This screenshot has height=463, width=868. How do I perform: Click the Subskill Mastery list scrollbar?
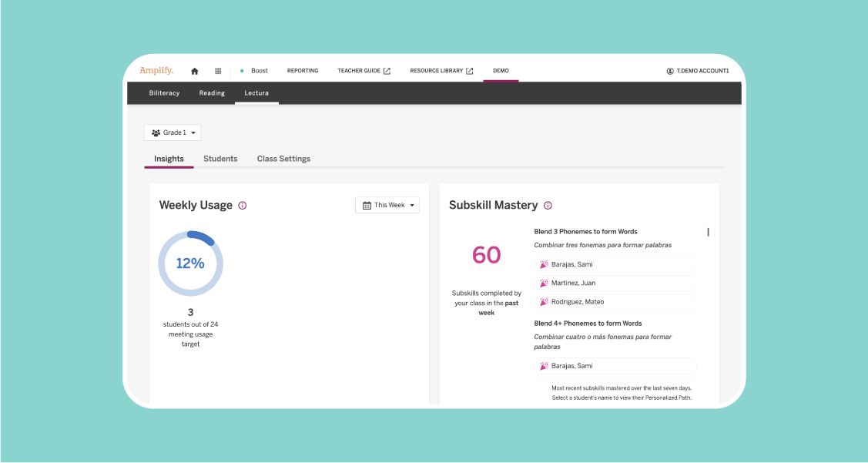(x=708, y=232)
